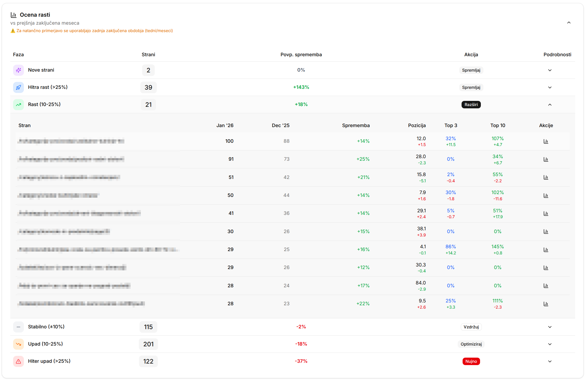Open chart icon for row with 100 in Jan '26
This screenshot has width=588, height=381.
546,141
